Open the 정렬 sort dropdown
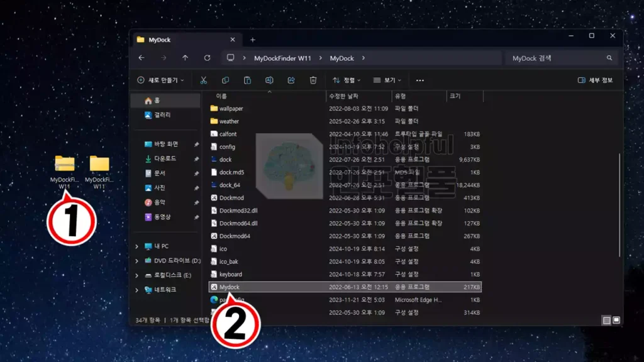Screen dimensions: 644x362 pos(347,80)
